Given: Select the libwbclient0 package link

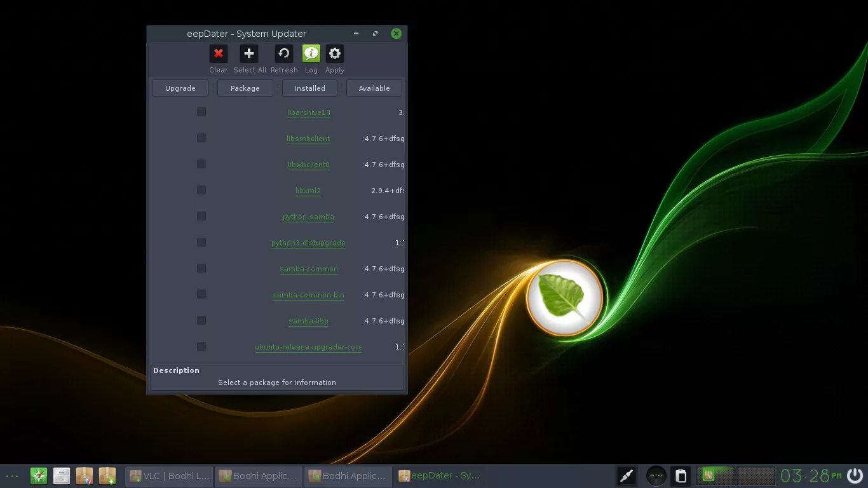Looking at the screenshot, I should [x=309, y=165].
